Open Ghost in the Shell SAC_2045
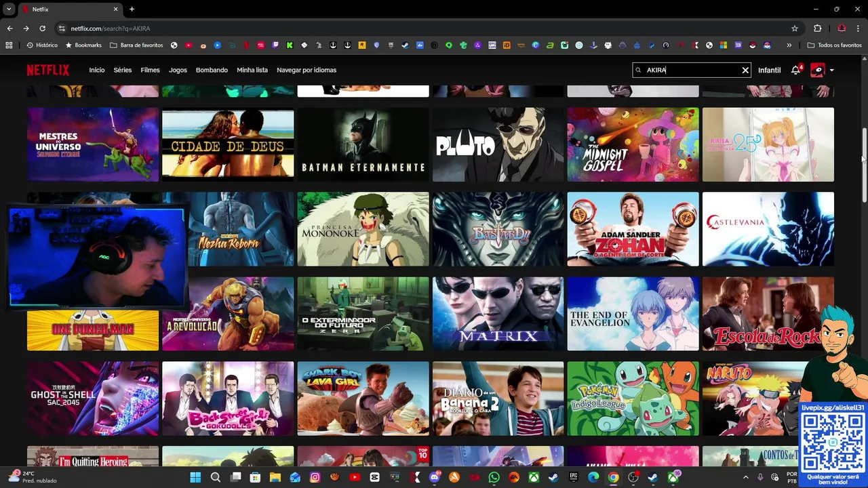 (x=93, y=399)
